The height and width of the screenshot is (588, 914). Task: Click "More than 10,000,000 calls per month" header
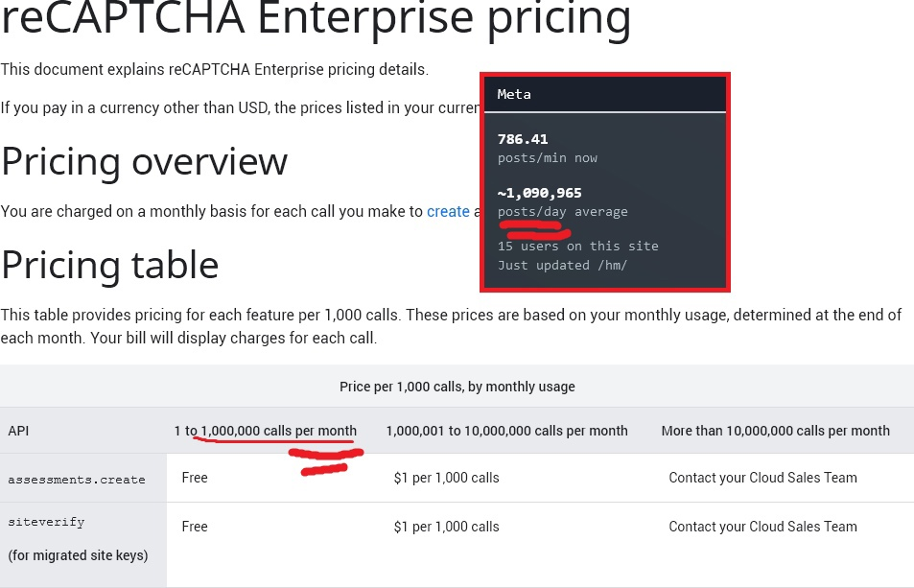click(775, 431)
